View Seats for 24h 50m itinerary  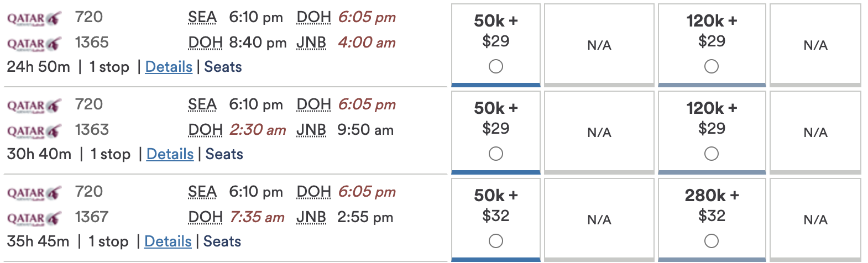point(223,67)
